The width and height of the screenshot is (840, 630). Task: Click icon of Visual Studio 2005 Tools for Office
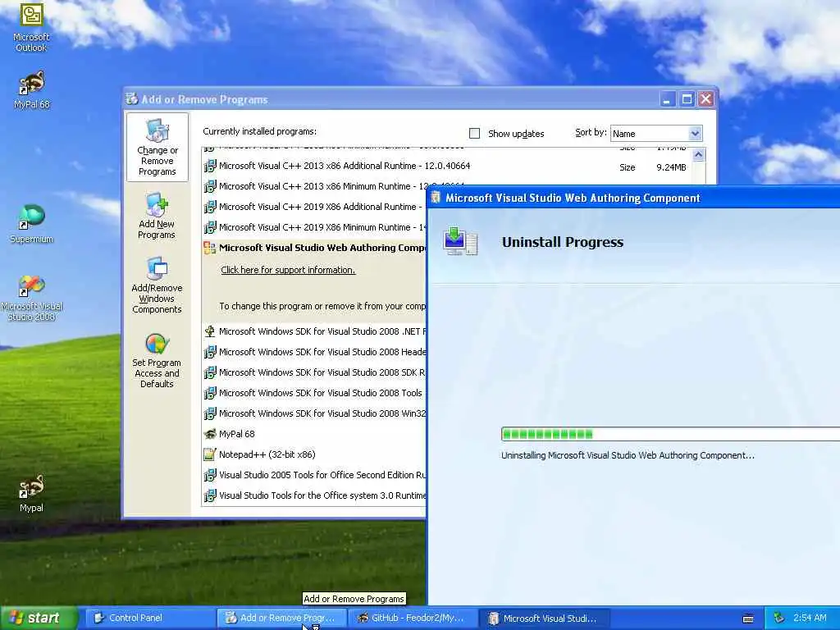click(x=210, y=475)
